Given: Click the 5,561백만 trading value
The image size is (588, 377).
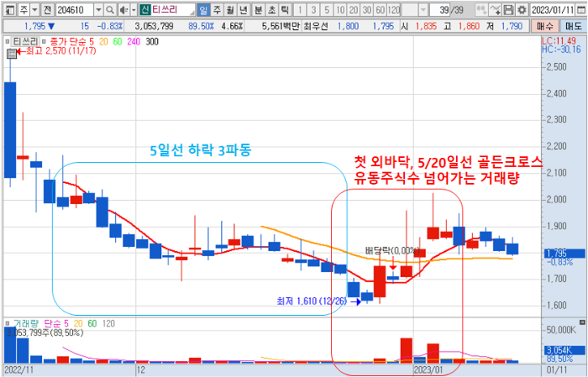Looking at the screenshot, I should [281, 26].
